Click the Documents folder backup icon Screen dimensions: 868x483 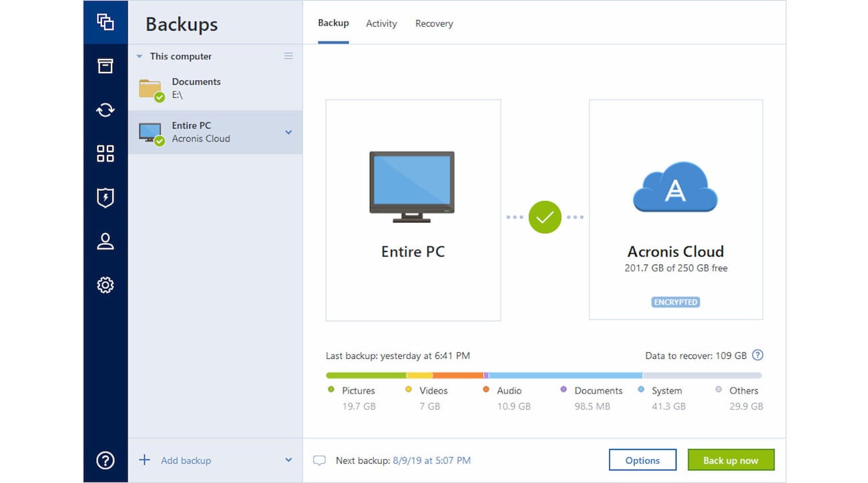click(x=151, y=89)
